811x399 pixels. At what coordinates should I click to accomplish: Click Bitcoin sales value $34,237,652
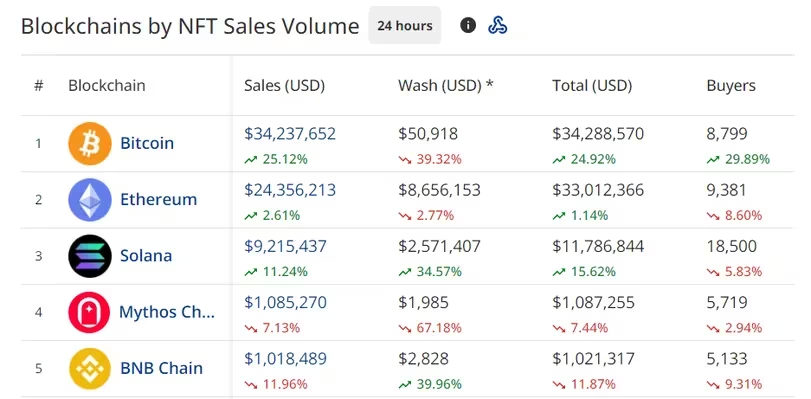click(290, 134)
